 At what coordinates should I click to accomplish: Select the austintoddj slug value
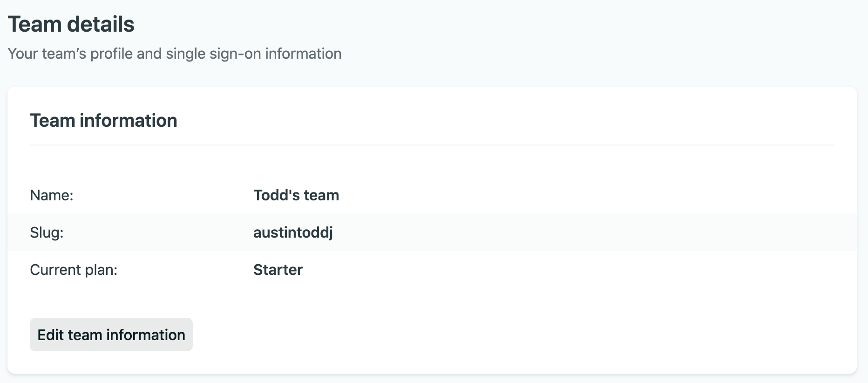tap(293, 233)
